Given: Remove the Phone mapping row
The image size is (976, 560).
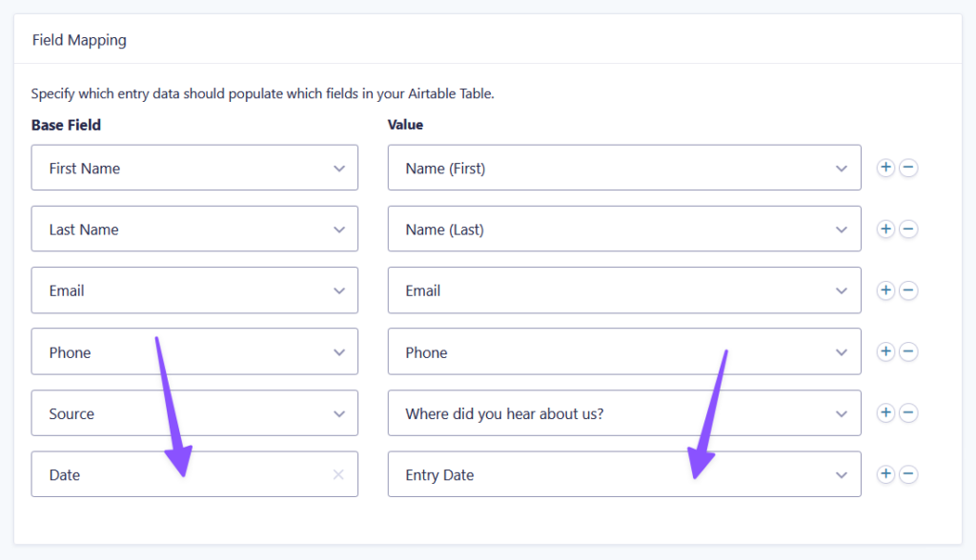Looking at the screenshot, I should (x=908, y=352).
